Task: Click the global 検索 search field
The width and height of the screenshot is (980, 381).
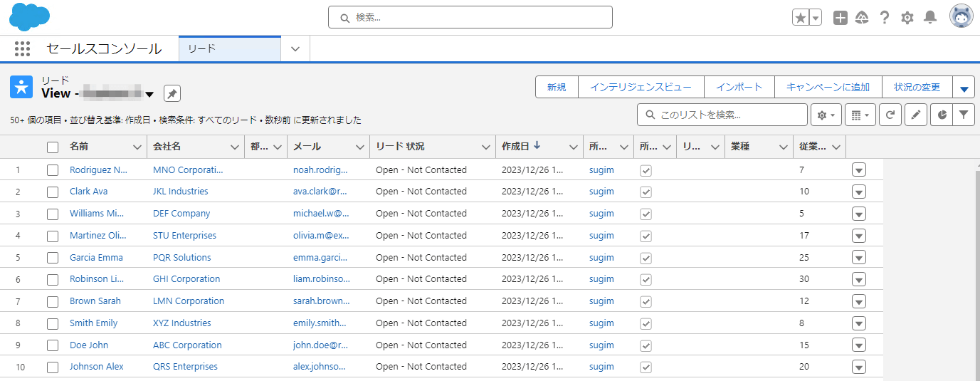Action: pyautogui.click(x=470, y=18)
